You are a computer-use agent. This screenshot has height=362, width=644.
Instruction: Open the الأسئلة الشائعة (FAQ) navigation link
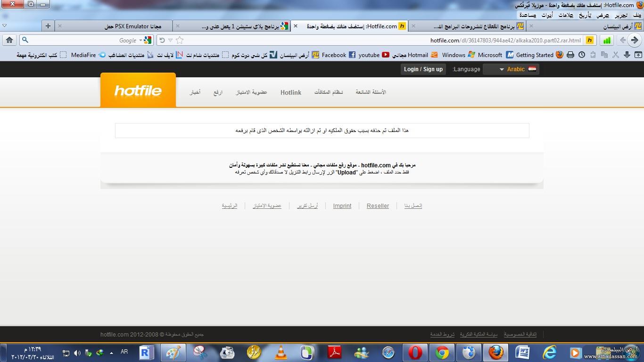(x=371, y=92)
